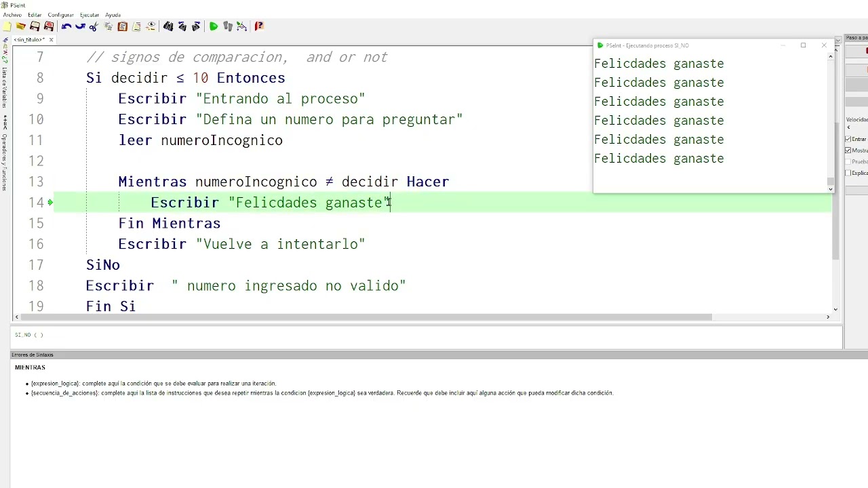Open the Ayuda menu
The image size is (868, 488).
pyautogui.click(x=113, y=15)
